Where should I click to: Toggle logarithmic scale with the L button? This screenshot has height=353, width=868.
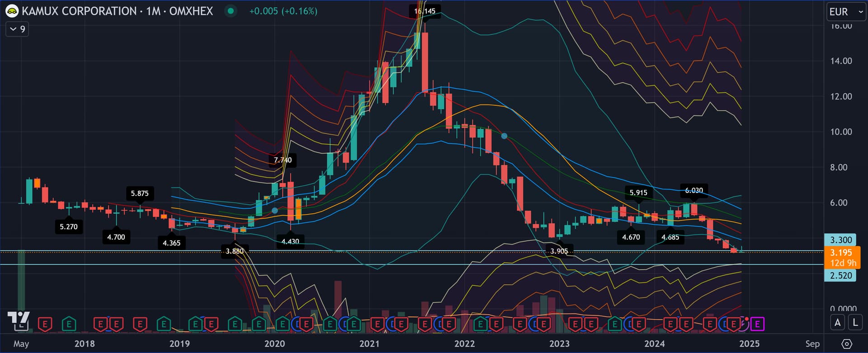[x=855, y=323]
